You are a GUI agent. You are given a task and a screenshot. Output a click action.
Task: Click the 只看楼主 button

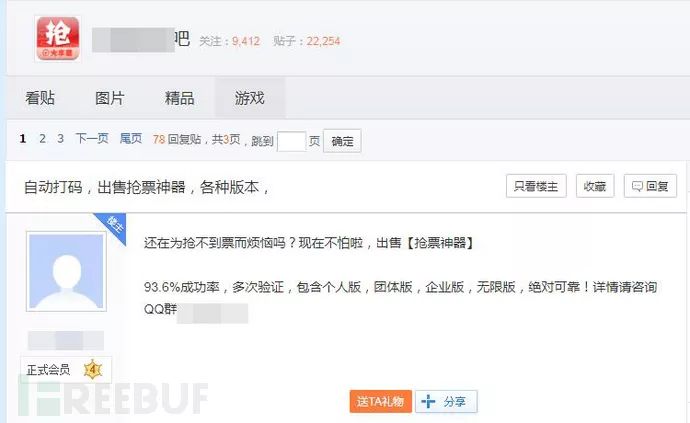(536, 186)
